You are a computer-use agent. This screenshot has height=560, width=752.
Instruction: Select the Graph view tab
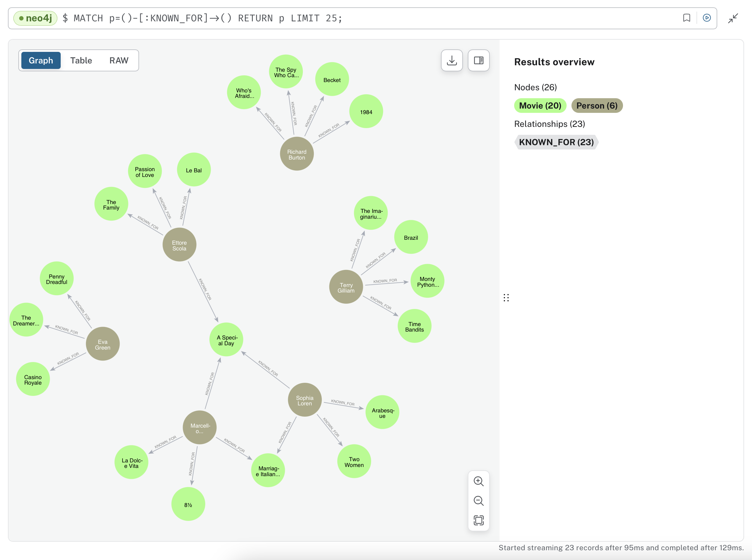[x=41, y=61]
